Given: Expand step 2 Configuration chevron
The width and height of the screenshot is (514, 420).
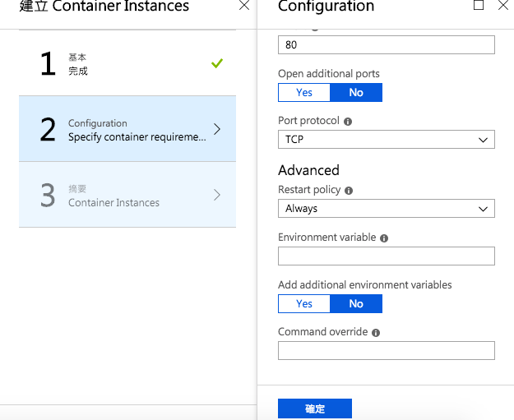Looking at the screenshot, I should tap(217, 129).
